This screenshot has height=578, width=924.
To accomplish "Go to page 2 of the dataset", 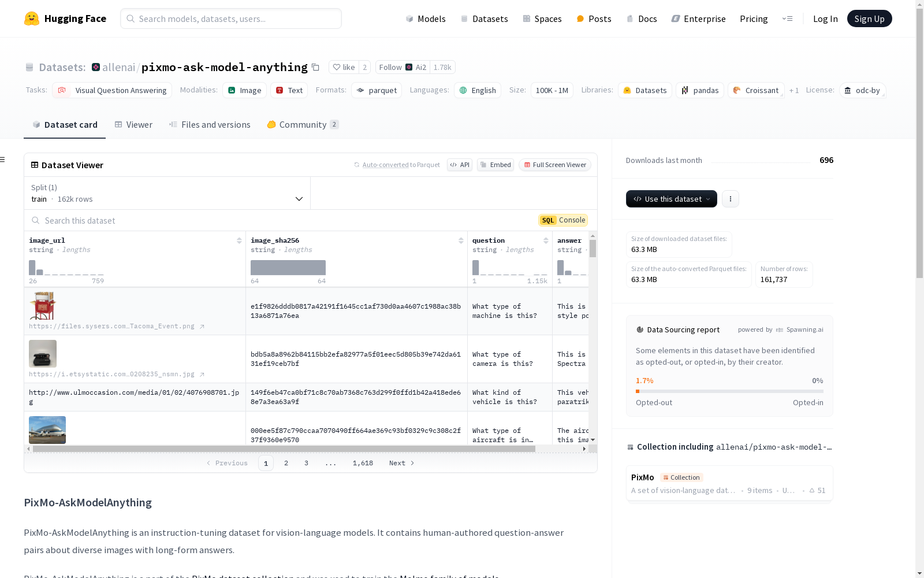I will point(286,463).
